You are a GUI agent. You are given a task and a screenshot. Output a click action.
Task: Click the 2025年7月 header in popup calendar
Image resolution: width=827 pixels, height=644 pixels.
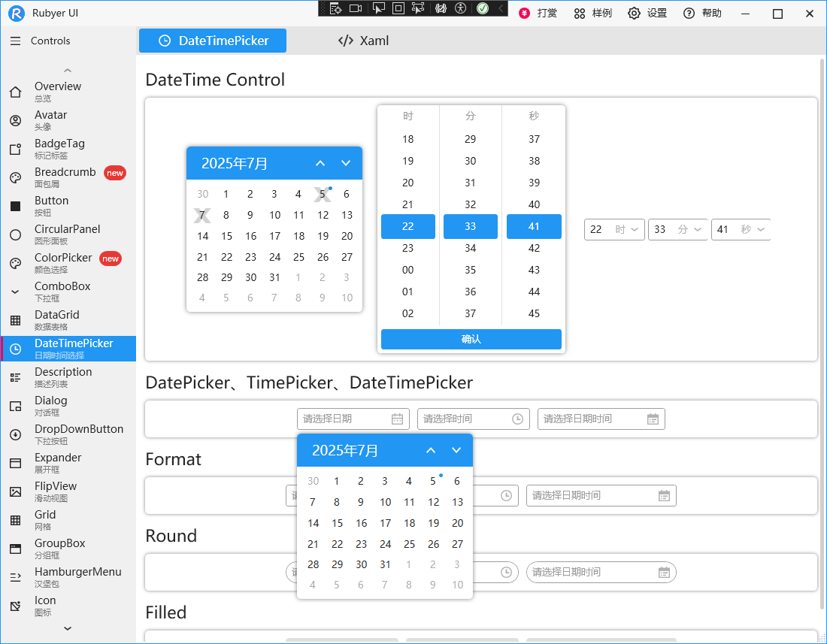click(x=345, y=450)
